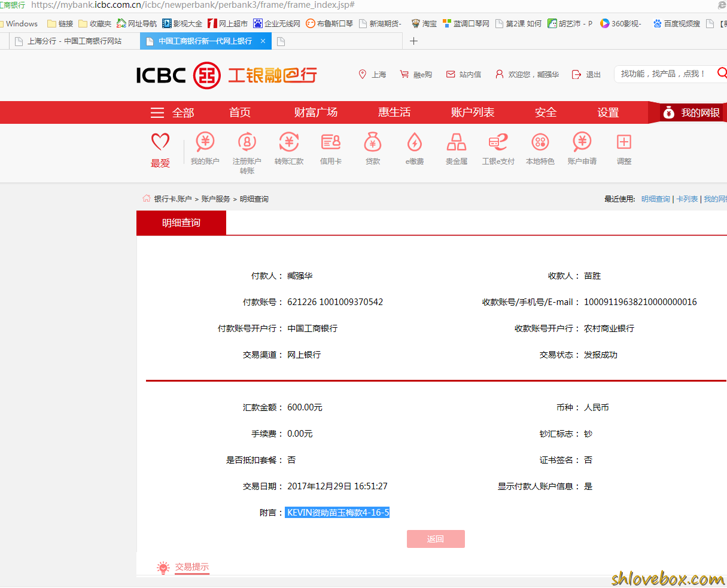727x588 pixels.
Task: Open 设置 in the navigation bar
Action: [608, 112]
